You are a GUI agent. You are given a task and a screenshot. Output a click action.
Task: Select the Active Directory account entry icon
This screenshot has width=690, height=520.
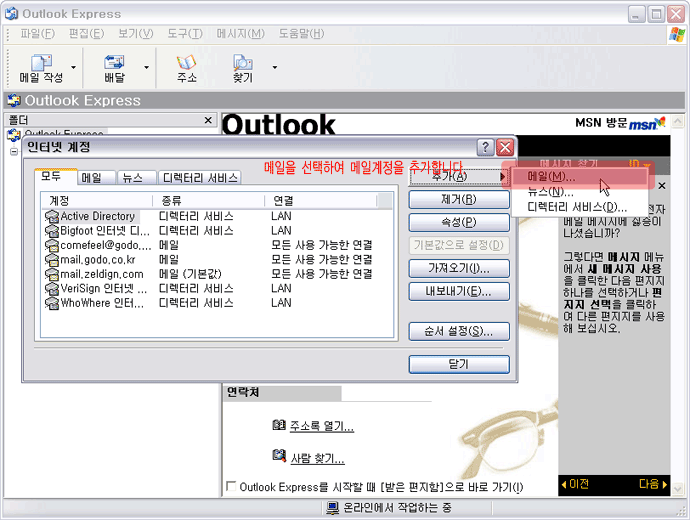point(52,216)
